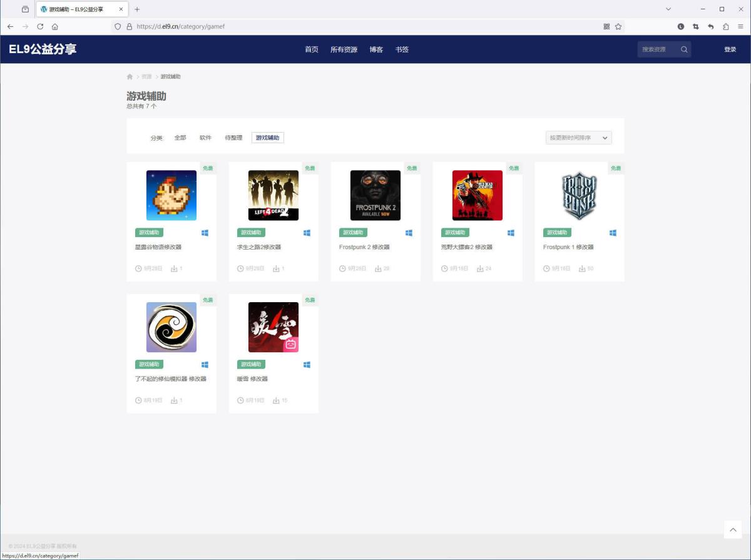The width and height of the screenshot is (751, 560).
Task: Click the scroll-to-top arrow button
Action: [x=732, y=529]
